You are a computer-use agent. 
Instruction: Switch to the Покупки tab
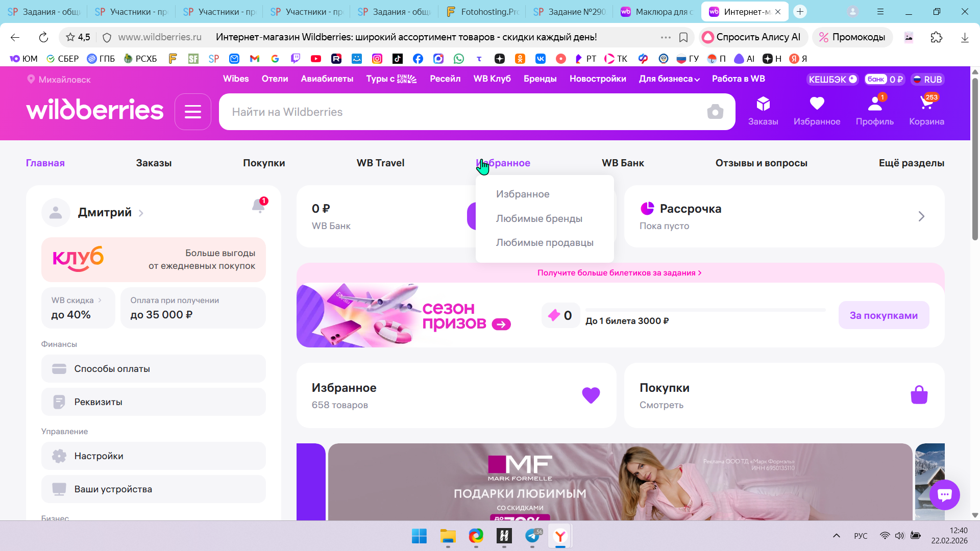[264, 163]
